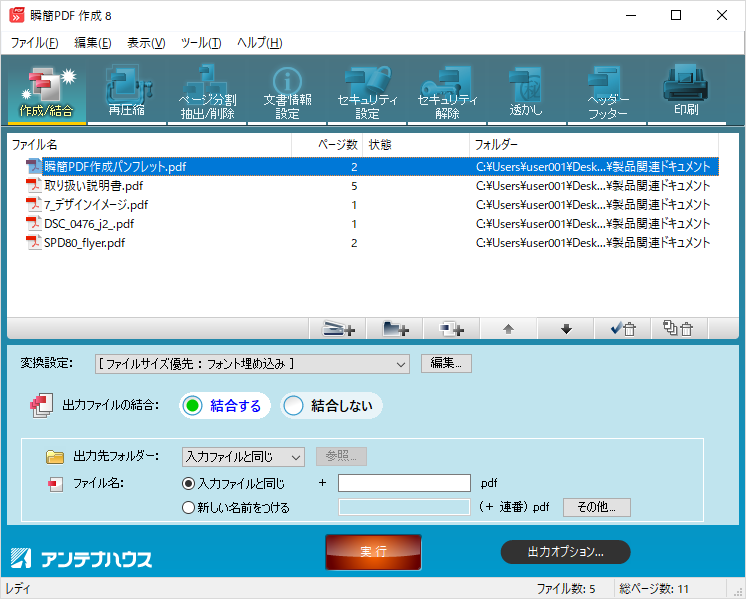Click PDF icon of SPD80_flyer.pdf
This screenshot has width=746, height=599.
tap(33, 243)
